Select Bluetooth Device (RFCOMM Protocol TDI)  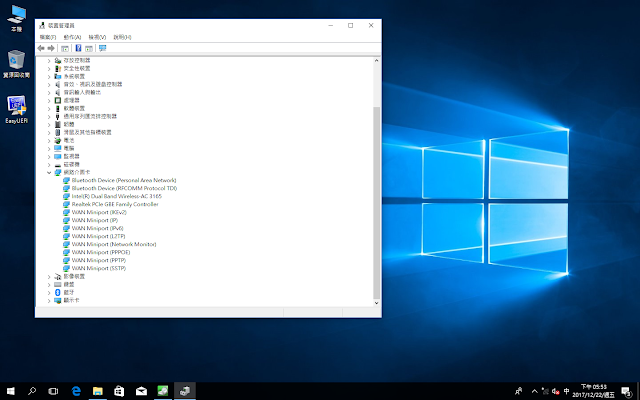click(x=124, y=188)
